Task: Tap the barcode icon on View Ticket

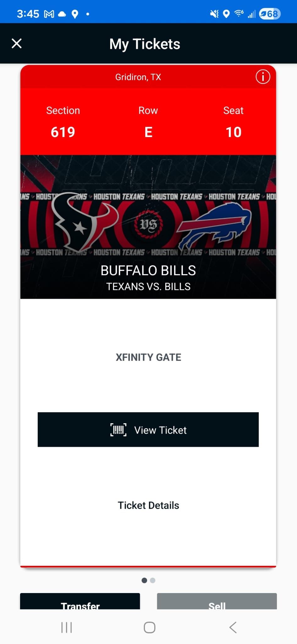Action: [x=118, y=430]
